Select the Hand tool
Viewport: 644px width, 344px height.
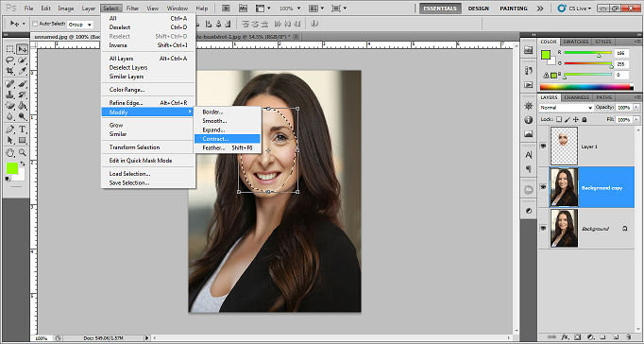[9, 153]
